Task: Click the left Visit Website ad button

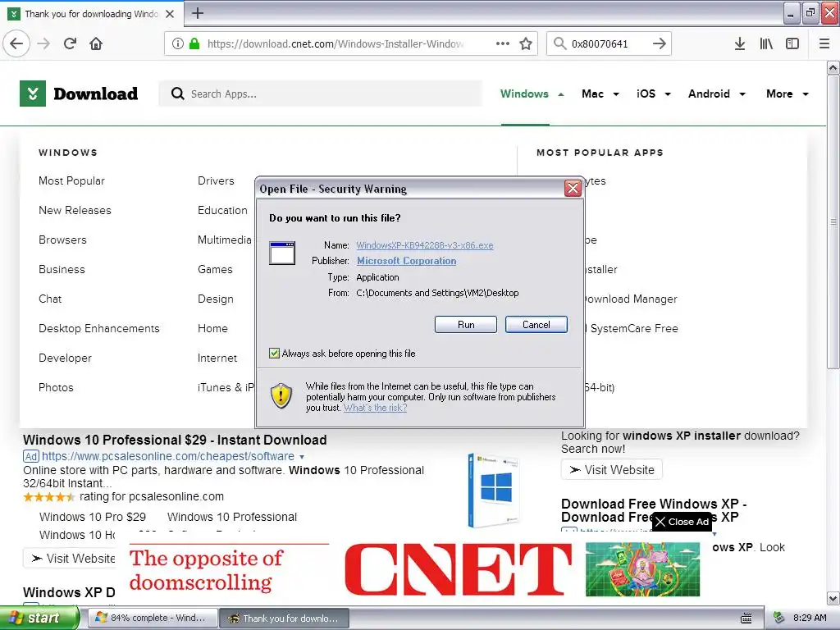Action: click(x=70, y=559)
